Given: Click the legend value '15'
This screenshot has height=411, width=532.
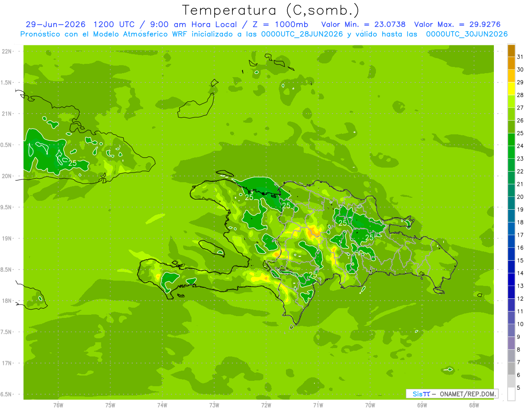Looking at the screenshot, I should 520,260.
